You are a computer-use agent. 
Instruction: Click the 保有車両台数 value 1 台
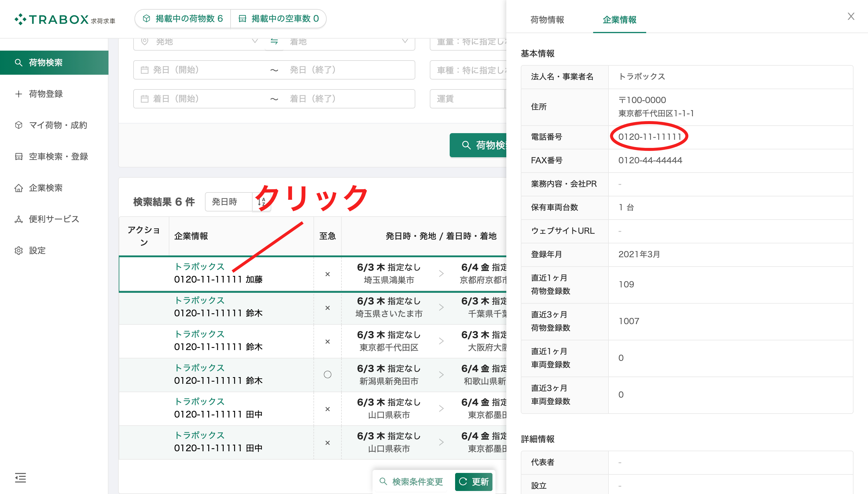(626, 207)
